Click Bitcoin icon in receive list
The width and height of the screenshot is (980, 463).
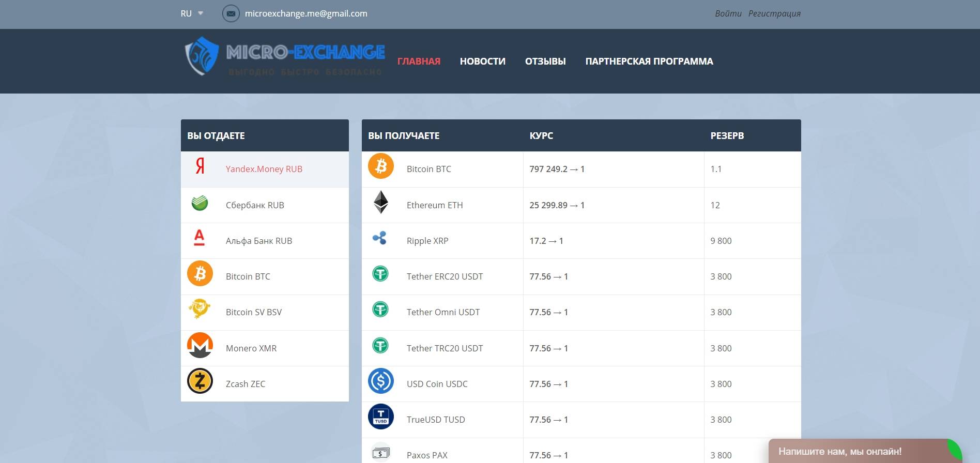point(381,166)
